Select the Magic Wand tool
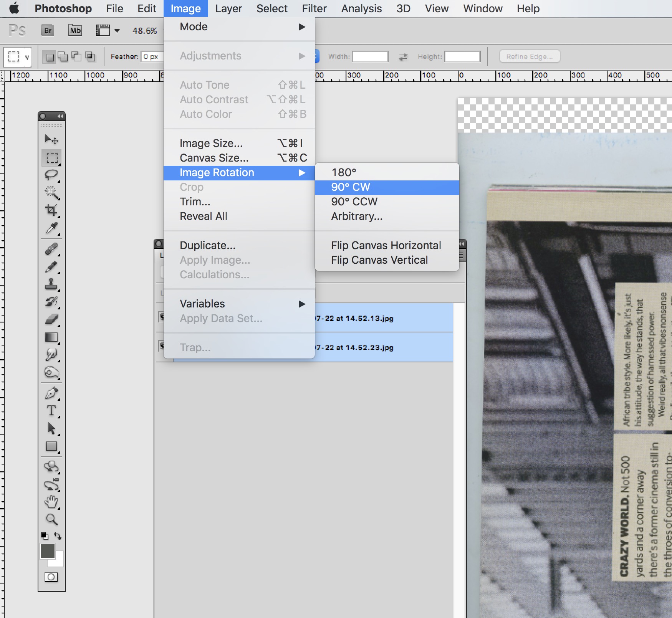This screenshot has width=672, height=618. pyautogui.click(x=51, y=192)
